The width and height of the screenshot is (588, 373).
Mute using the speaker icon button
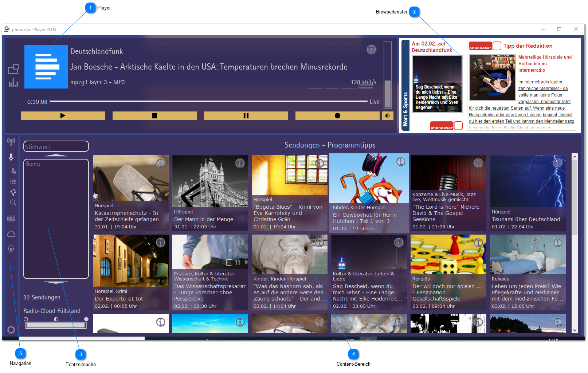click(x=387, y=115)
